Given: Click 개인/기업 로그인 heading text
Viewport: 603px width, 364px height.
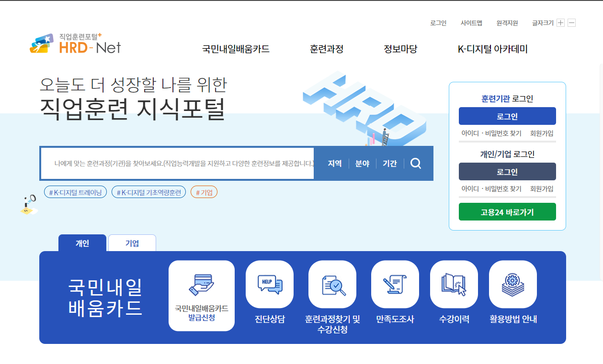Looking at the screenshot, I should (507, 154).
